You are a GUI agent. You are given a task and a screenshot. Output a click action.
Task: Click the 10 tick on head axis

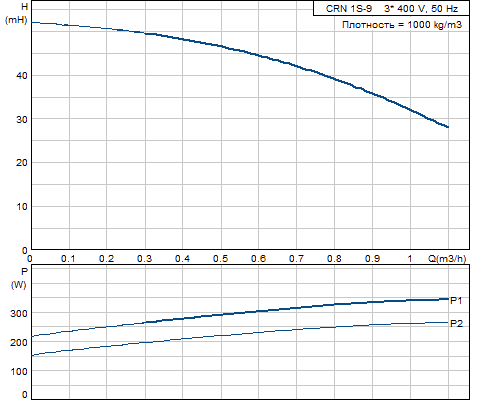[x=22, y=206]
